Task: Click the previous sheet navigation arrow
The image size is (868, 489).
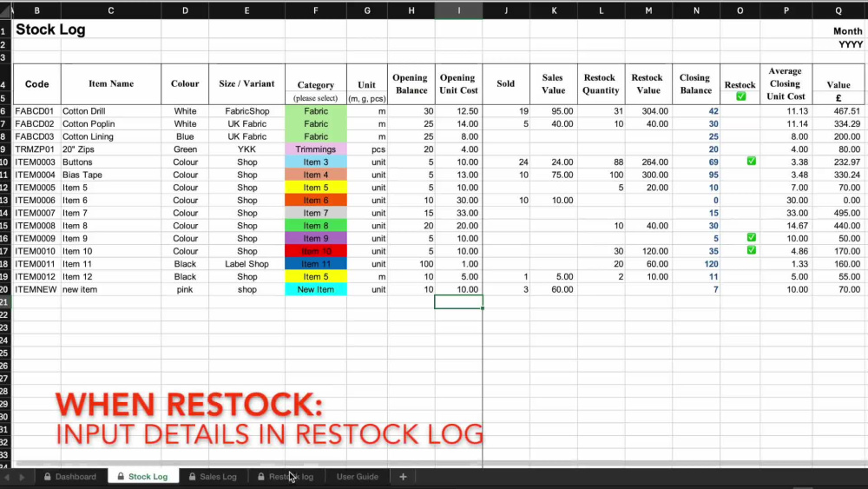Action: click(x=7, y=477)
